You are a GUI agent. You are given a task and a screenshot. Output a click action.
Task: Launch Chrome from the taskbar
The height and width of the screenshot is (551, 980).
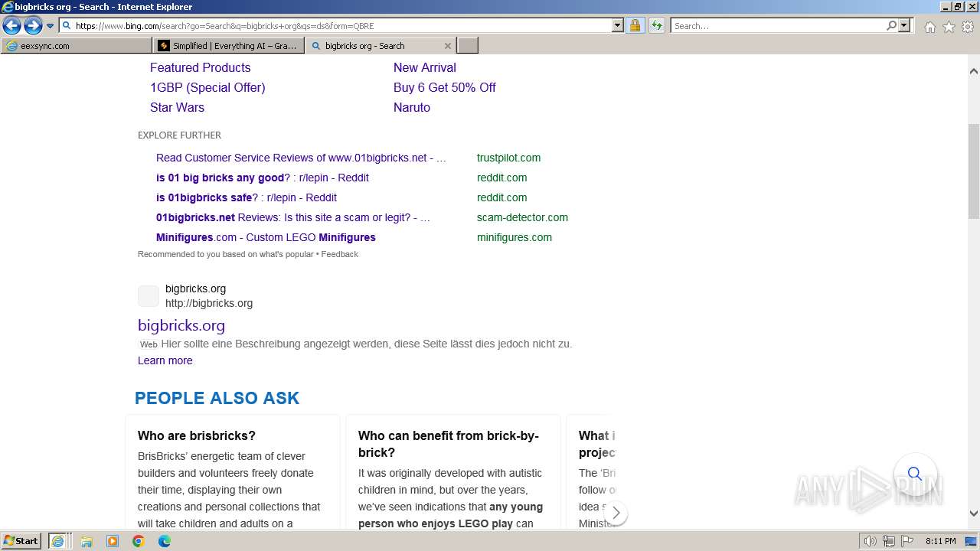point(139,541)
